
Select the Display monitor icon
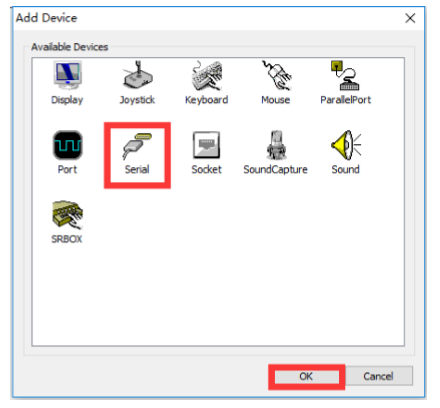tap(68, 75)
